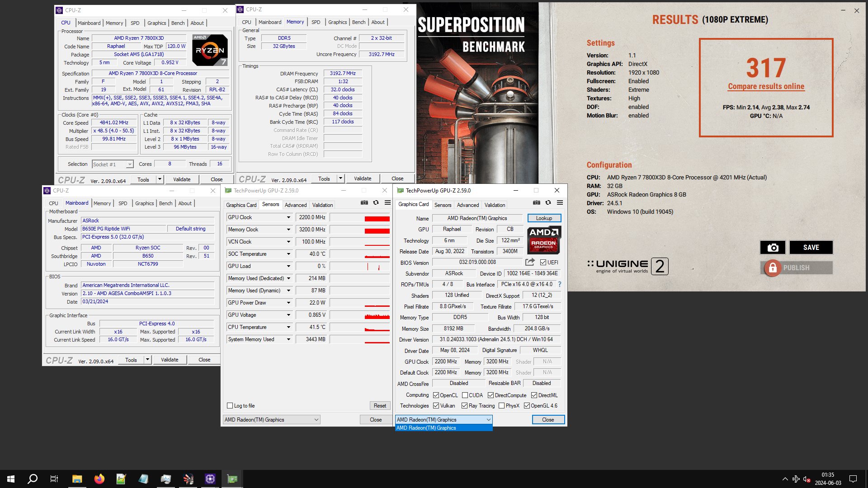Click the camera screenshot icon in Superposition results

coord(773,247)
